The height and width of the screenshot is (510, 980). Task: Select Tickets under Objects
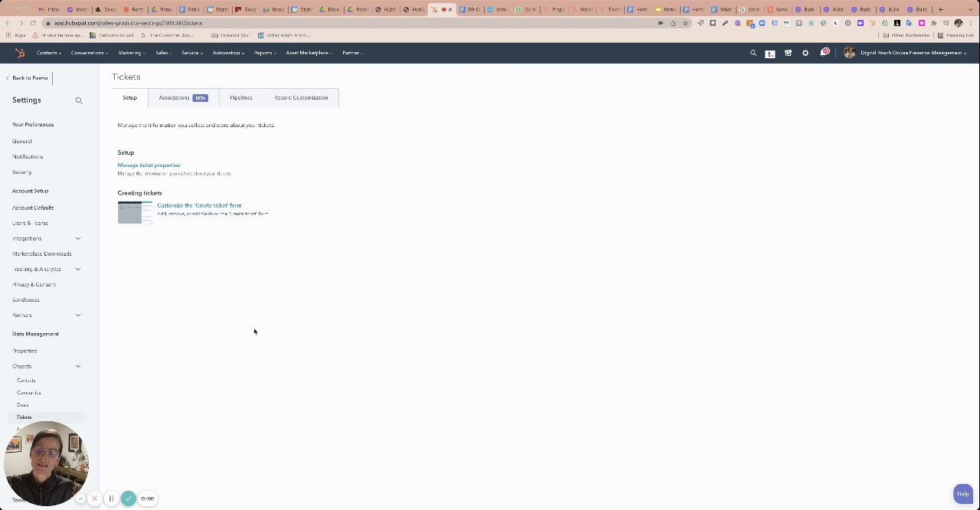tap(24, 417)
